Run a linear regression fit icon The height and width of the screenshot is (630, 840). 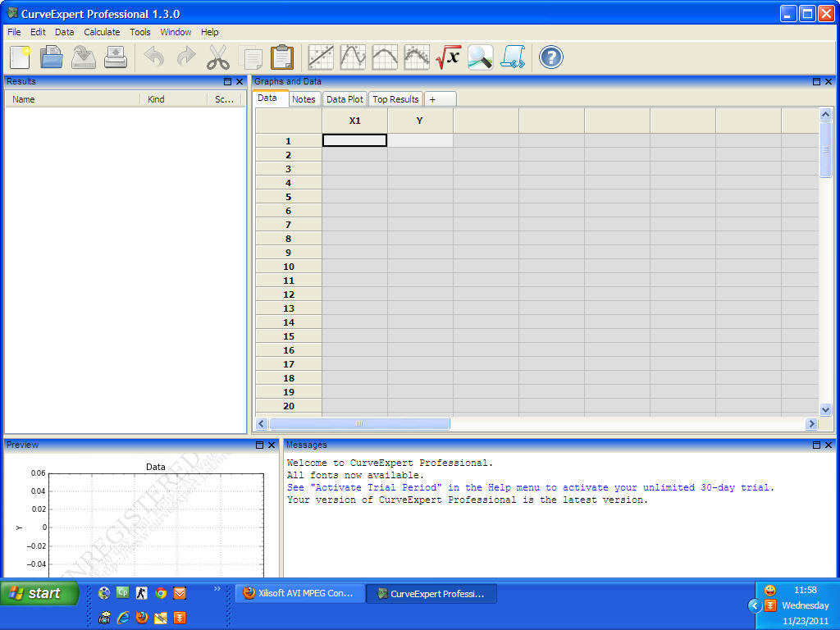click(x=321, y=57)
